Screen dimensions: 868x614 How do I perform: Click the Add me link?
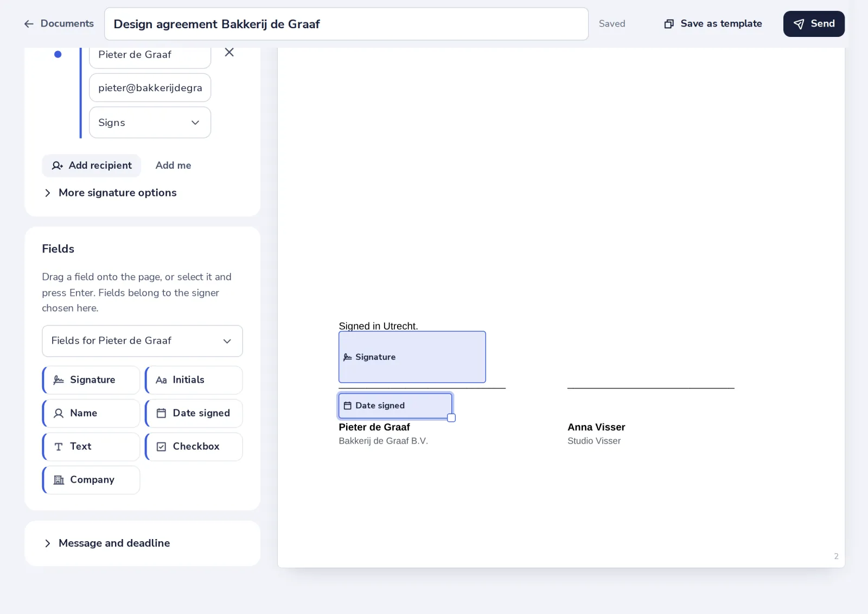point(173,166)
